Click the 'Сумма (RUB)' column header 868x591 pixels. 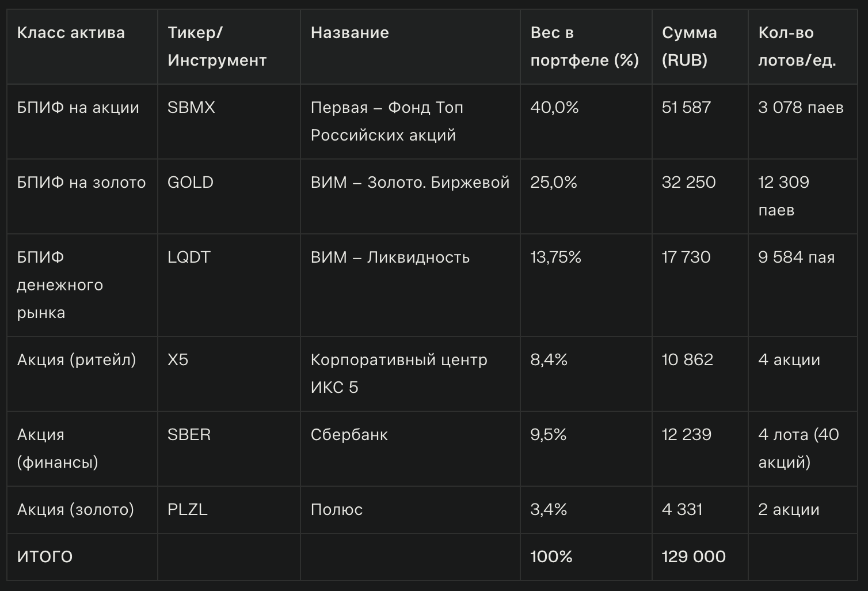click(689, 47)
